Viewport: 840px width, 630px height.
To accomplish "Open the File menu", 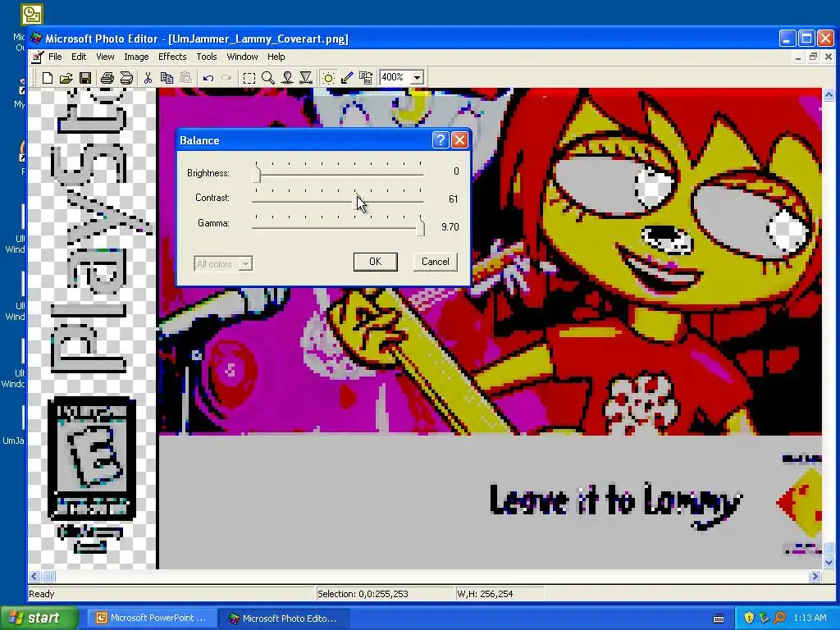I will (x=55, y=57).
